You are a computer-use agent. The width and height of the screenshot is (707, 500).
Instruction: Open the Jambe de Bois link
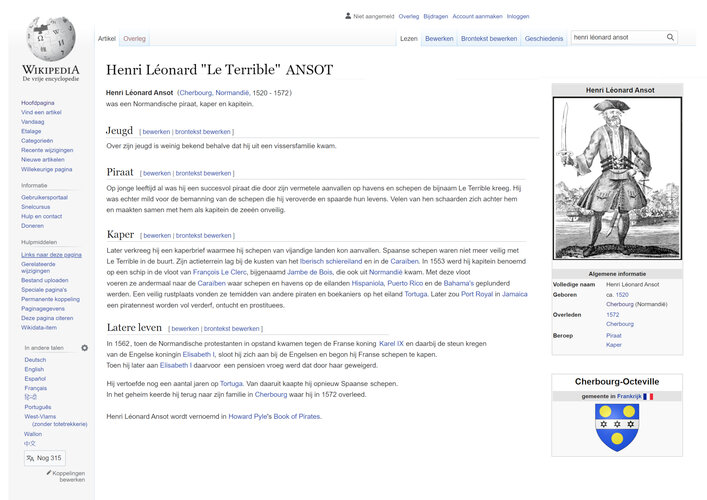click(x=310, y=272)
